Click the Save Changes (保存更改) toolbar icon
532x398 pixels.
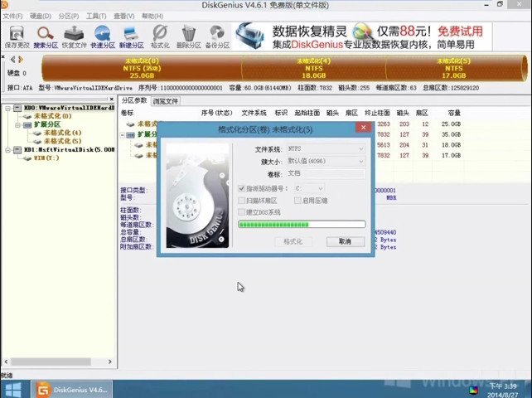pos(17,36)
